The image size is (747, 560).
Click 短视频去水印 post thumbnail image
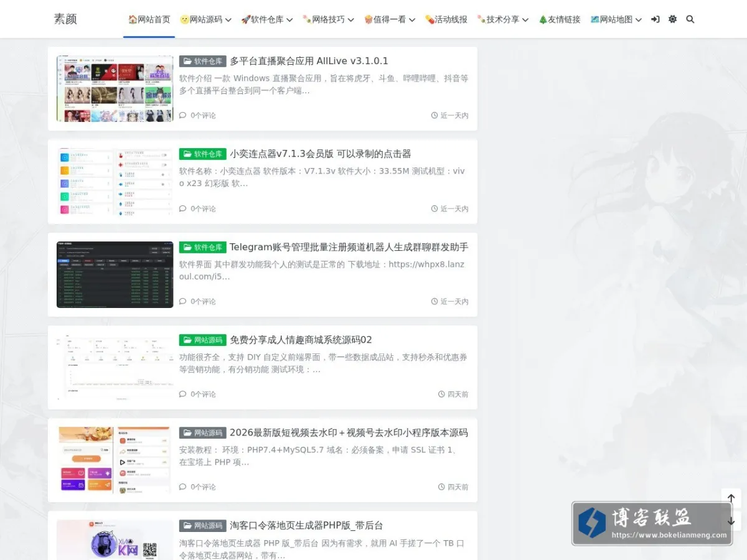click(x=115, y=460)
